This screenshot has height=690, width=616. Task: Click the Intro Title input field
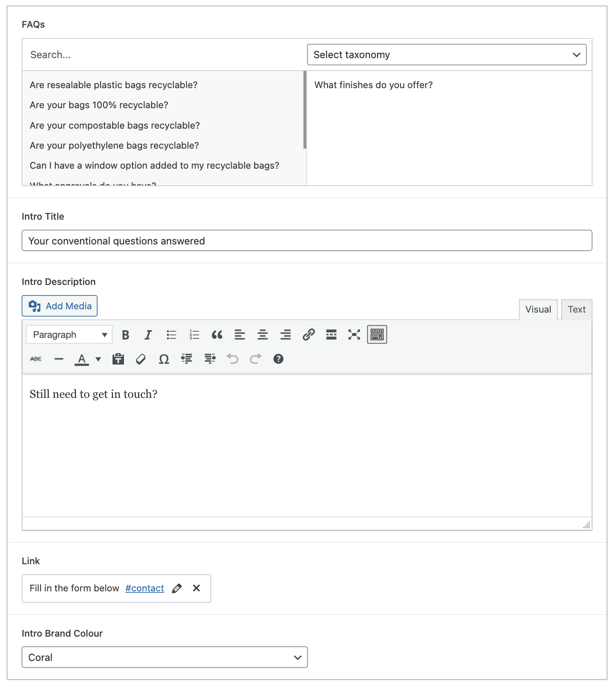[307, 241]
